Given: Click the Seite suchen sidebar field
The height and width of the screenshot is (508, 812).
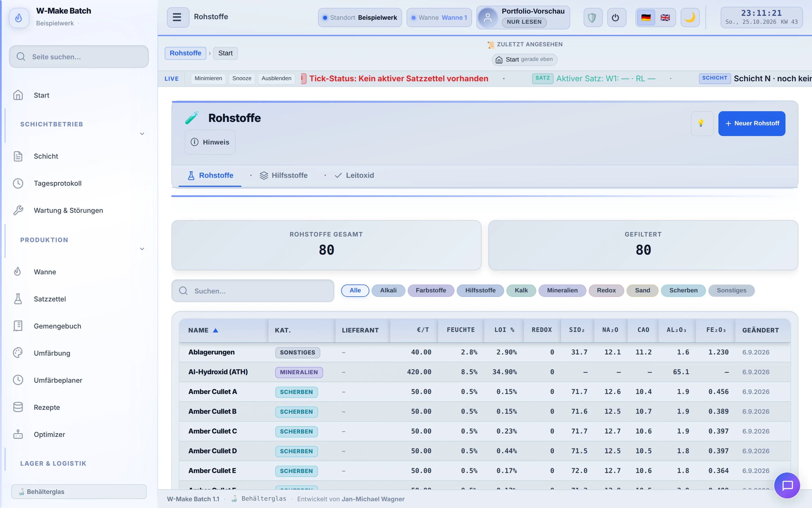Looking at the screenshot, I should click(x=79, y=57).
